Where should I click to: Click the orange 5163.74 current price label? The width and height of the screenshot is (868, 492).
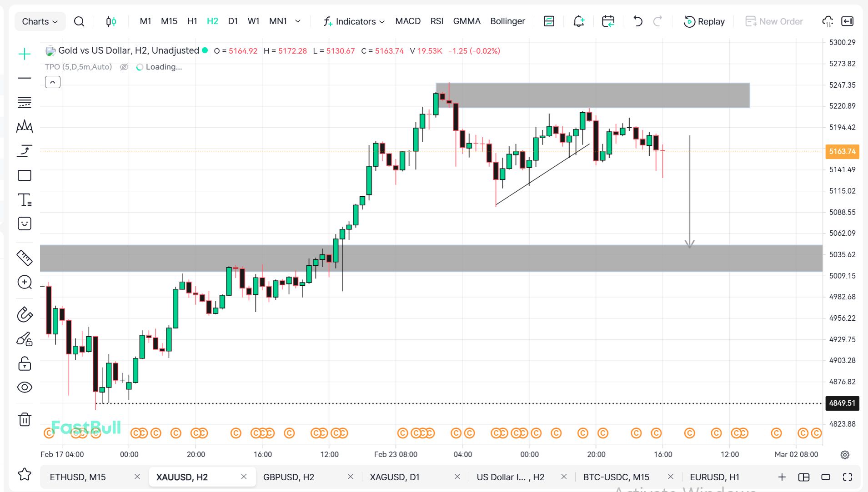point(842,151)
